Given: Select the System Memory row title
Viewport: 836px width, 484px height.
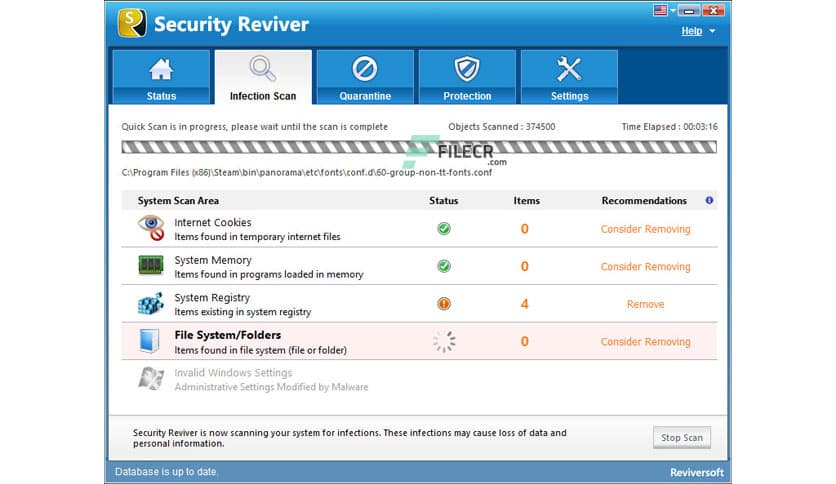Looking at the screenshot, I should coord(213,260).
